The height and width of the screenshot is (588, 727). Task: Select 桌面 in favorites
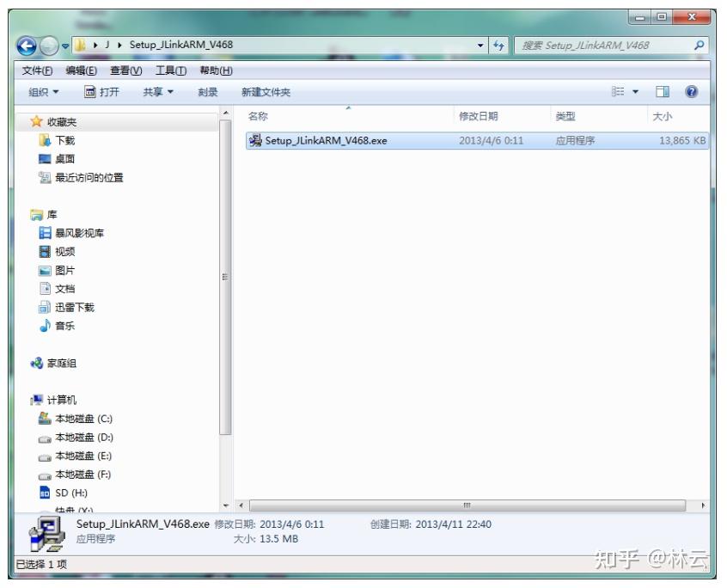click(x=57, y=158)
